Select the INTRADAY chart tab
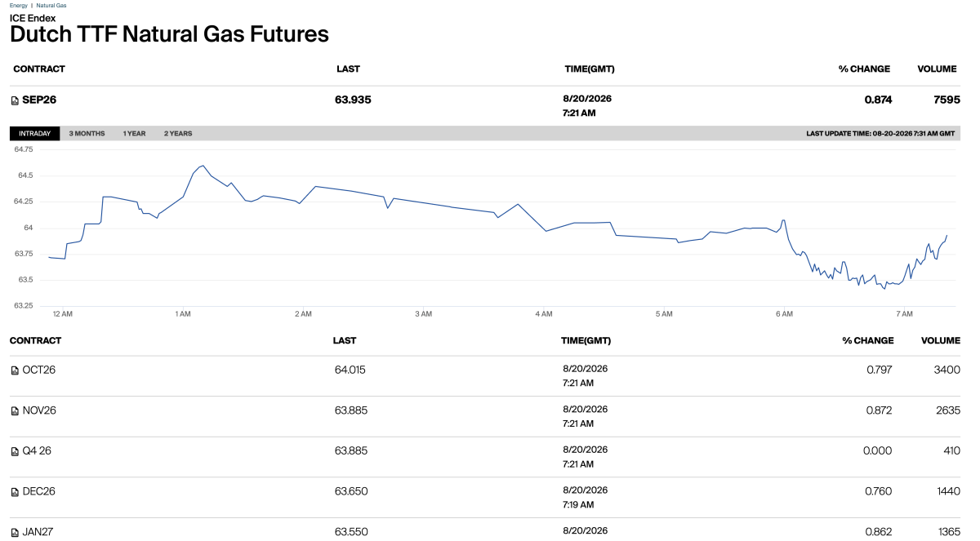Viewport: 980px width, 541px height. (x=35, y=133)
